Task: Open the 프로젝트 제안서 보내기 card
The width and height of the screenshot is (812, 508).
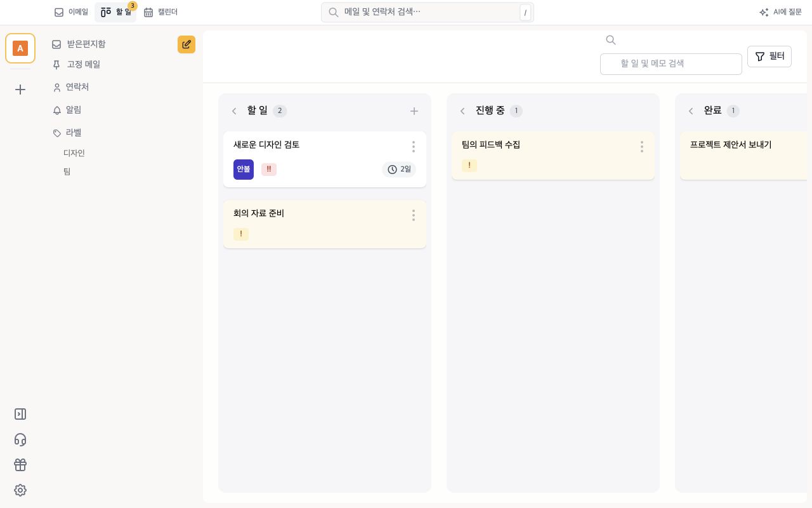Action: point(743,156)
